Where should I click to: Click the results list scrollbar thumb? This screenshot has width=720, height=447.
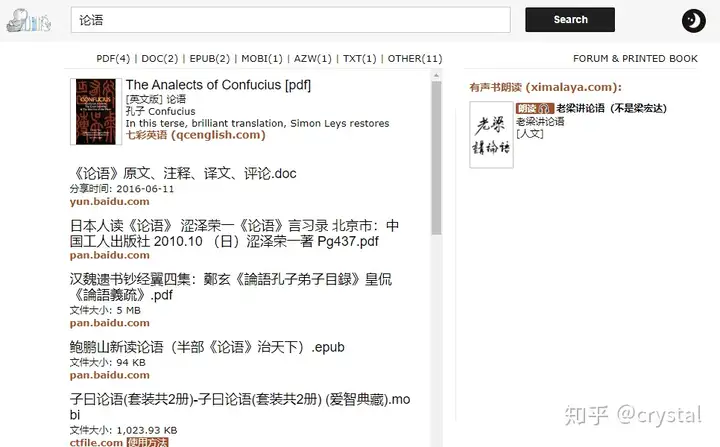tap(436, 158)
